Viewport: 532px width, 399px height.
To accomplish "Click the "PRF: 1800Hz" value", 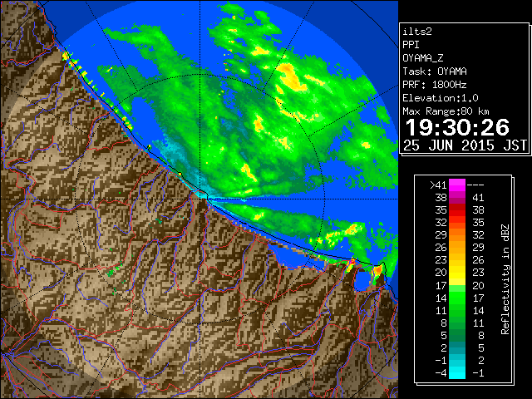I will tap(435, 85).
